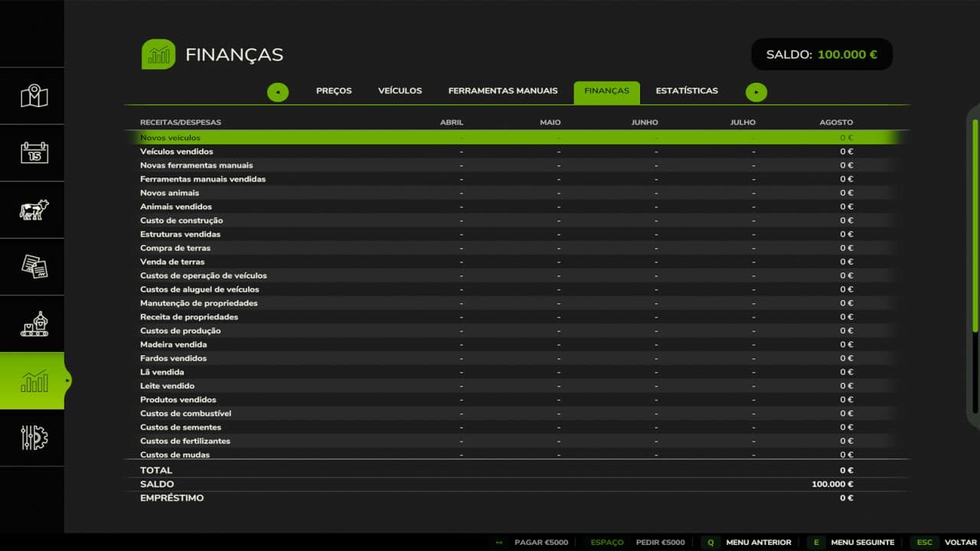Click the Menu Anterior button

[758, 543]
